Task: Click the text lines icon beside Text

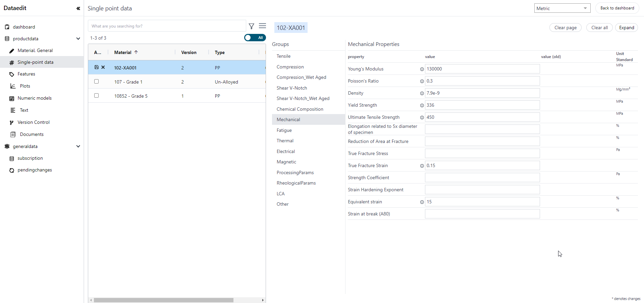Action: [13, 110]
